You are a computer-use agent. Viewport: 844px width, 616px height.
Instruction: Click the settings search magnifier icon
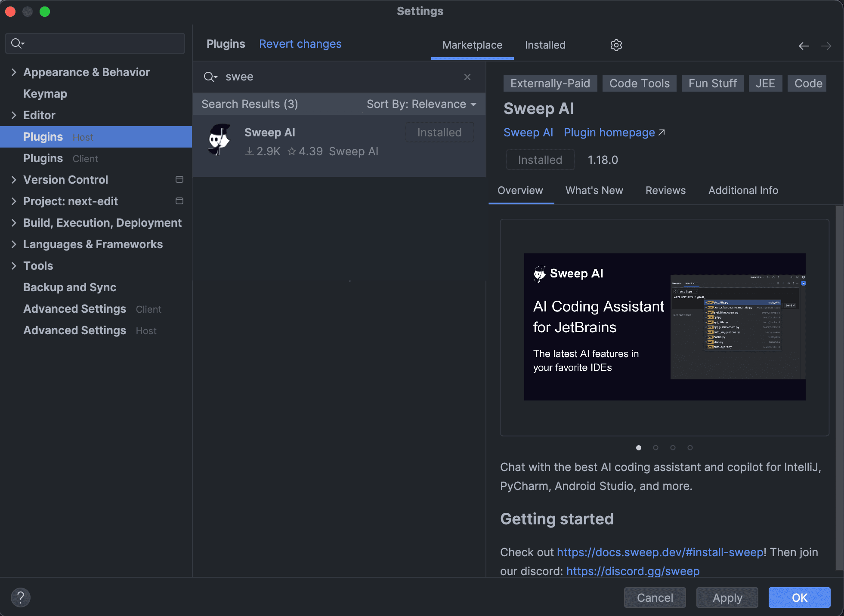pos(18,43)
